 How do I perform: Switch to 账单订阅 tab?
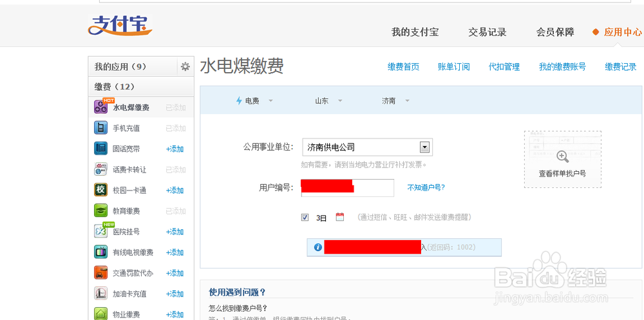pyautogui.click(x=454, y=67)
